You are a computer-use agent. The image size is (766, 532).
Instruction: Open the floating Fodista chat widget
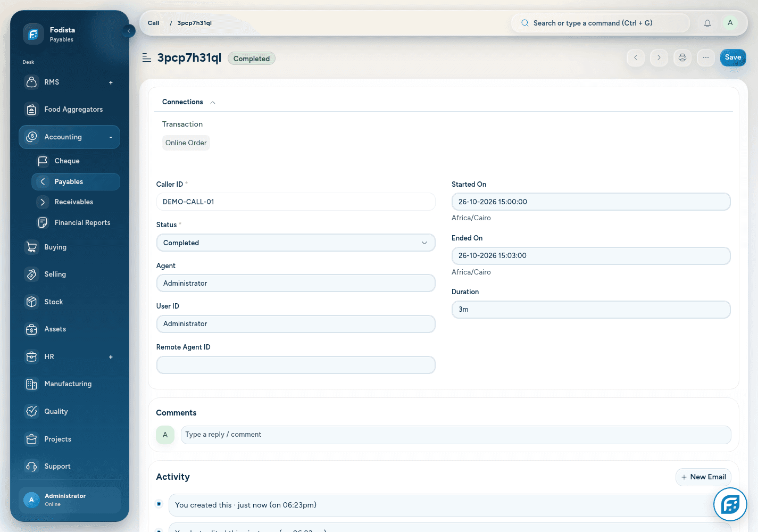pyautogui.click(x=730, y=504)
